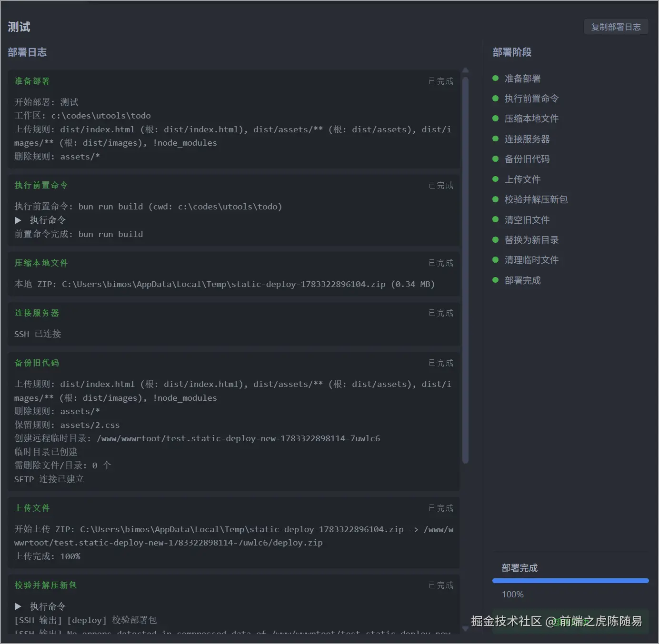Click 已完成 status of 连接服务器 log section

click(441, 313)
